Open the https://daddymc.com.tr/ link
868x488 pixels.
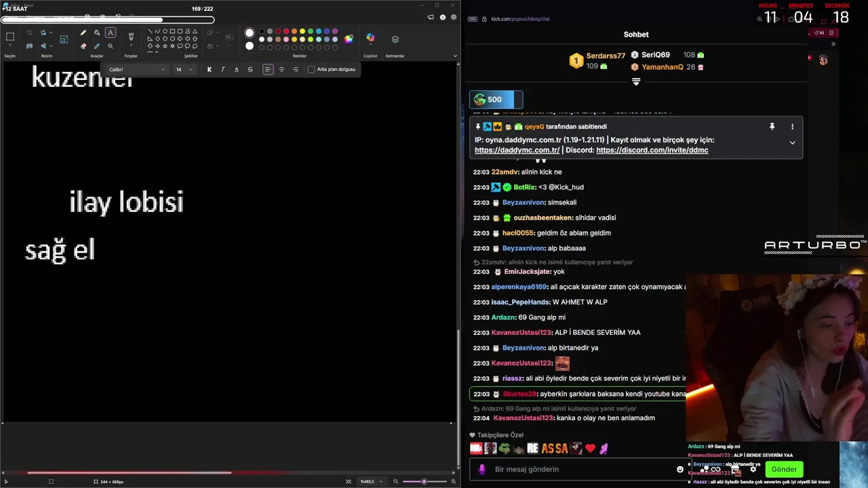(x=517, y=150)
